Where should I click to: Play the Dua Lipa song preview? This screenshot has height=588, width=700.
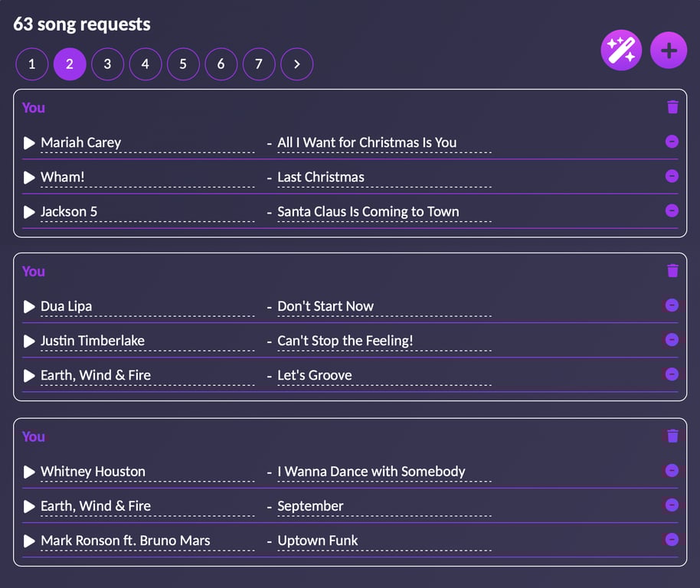(28, 306)
